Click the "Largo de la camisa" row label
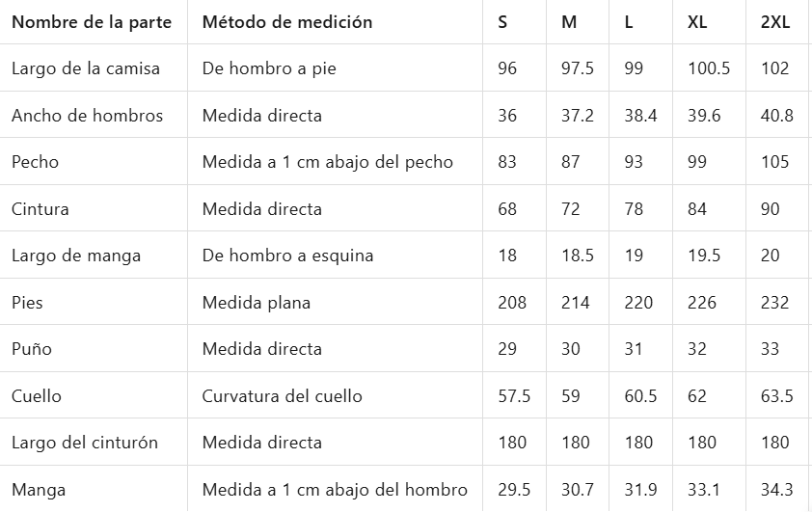 coord(86,68)
